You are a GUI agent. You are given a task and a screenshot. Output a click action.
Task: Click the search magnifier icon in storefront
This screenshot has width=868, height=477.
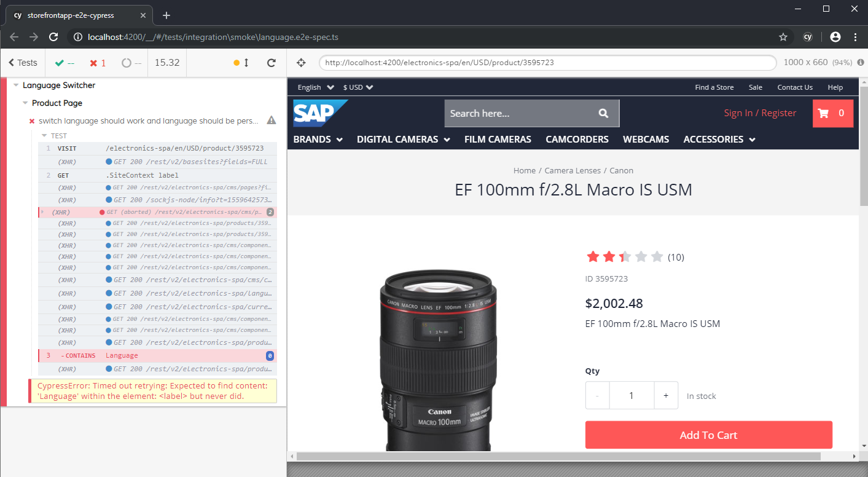[x=603, y=113]
